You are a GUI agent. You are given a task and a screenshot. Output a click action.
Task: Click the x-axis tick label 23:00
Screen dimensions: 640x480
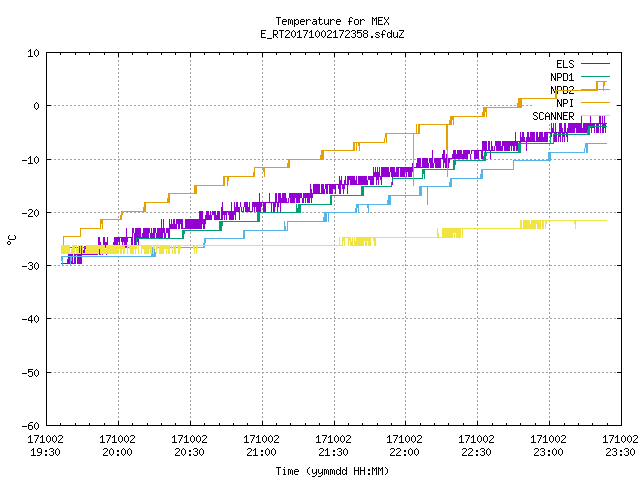pos(548,452)
